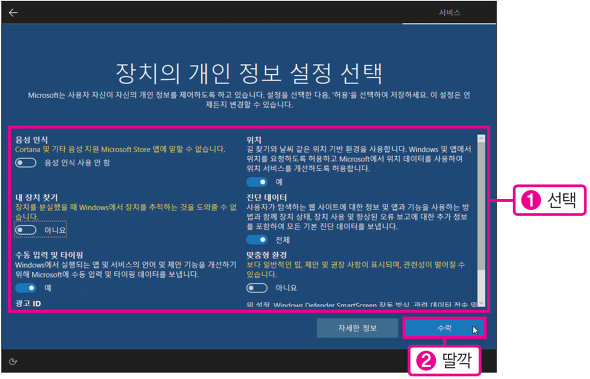Screen dimensions: 590x379
Task: Click the scrollbar up arrow
Action: (481, 139)
